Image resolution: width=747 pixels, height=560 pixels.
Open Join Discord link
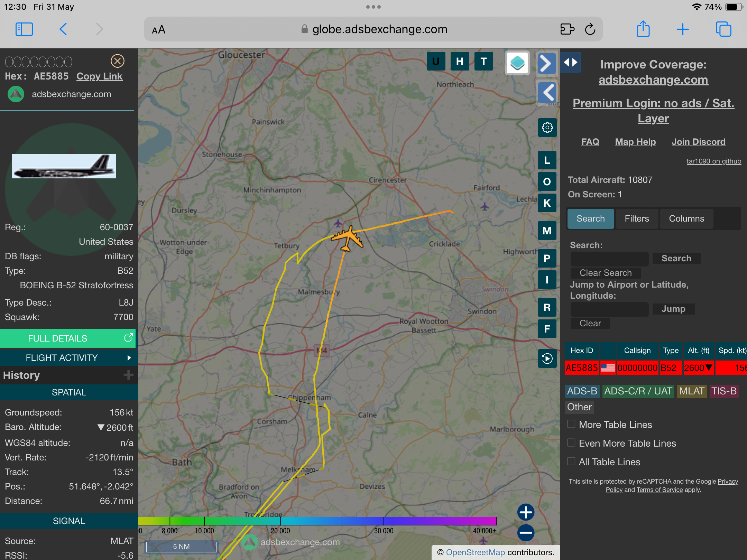(x=699, y=142)
